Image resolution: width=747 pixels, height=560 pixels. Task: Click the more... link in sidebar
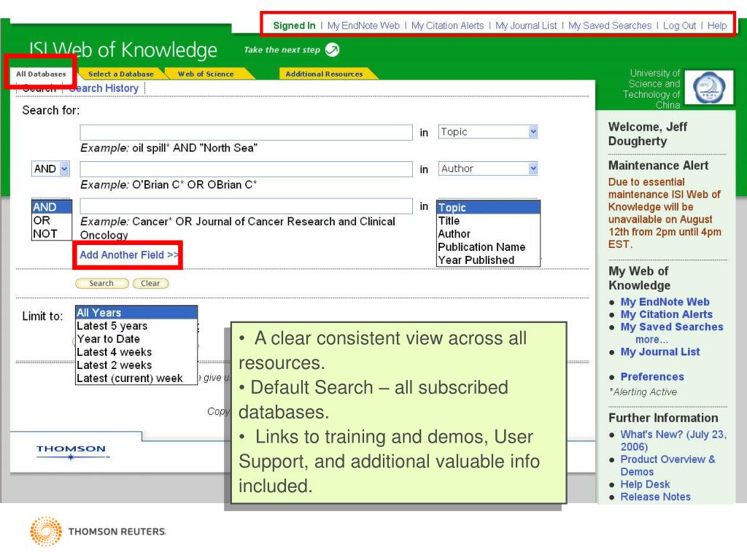point(651,340)
